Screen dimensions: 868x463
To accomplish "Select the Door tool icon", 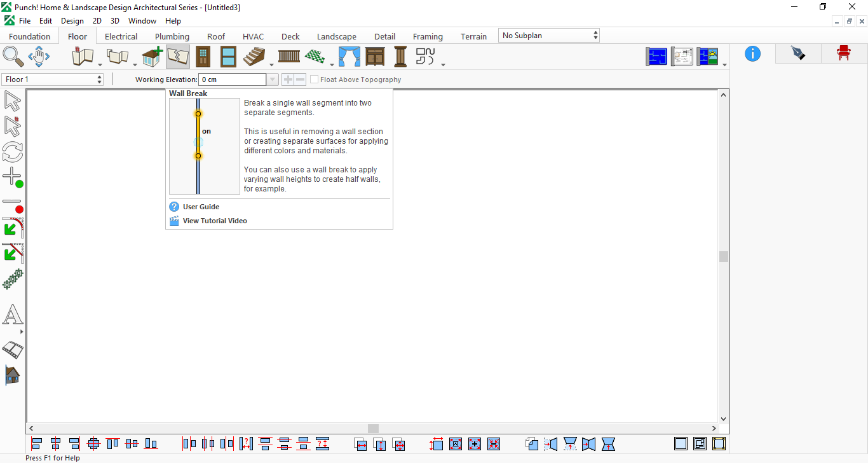I will tap(203, 57).
